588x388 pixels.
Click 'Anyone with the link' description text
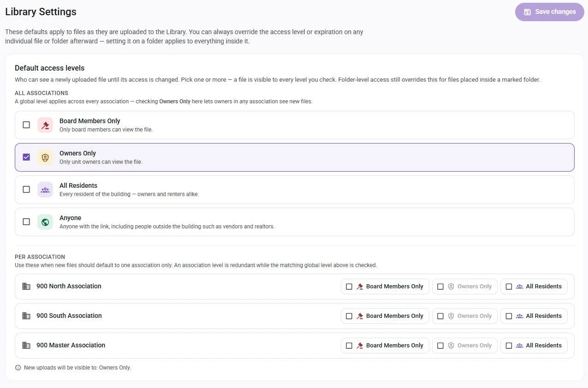167,227
